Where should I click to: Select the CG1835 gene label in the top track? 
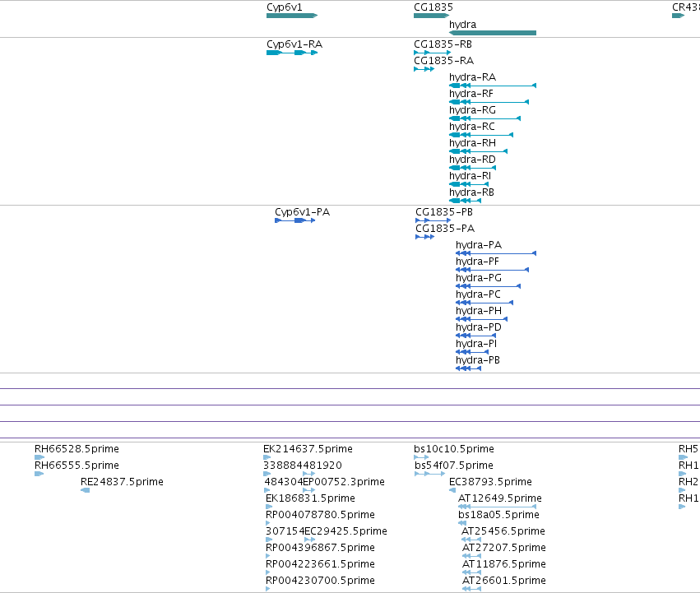(433, 7)
